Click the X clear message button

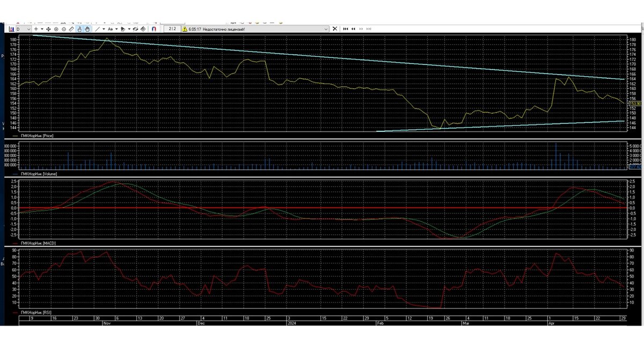(x=335, y=29)
